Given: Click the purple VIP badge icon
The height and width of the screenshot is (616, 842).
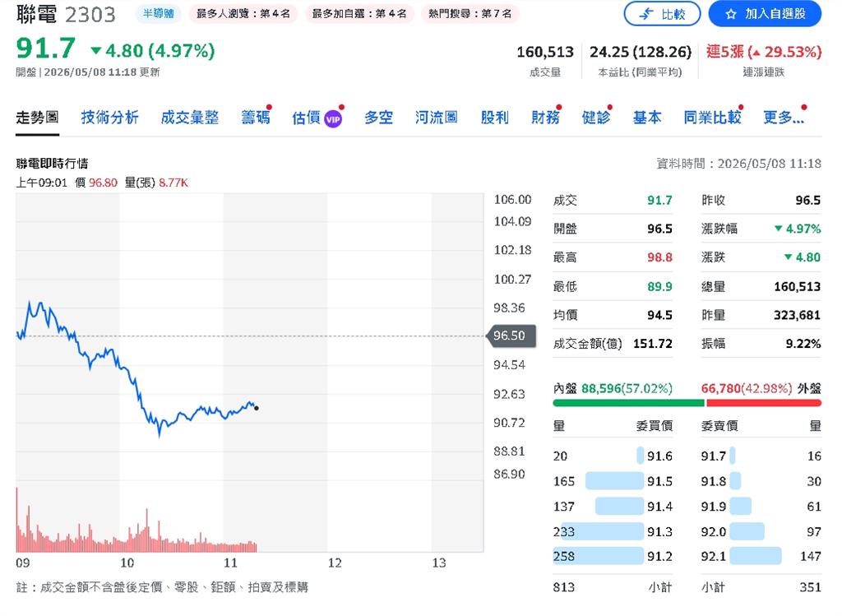Looking at the screenshot, I should (333, 119).
